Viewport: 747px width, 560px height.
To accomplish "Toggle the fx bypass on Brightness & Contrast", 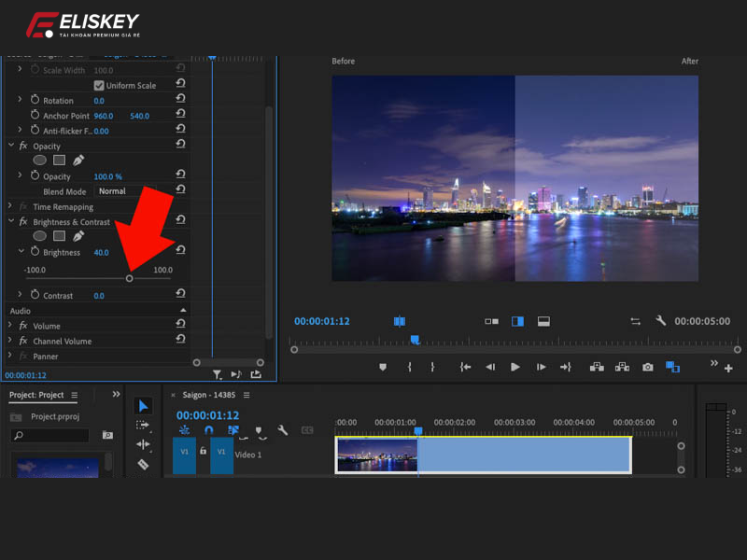I will coord(23,222).
